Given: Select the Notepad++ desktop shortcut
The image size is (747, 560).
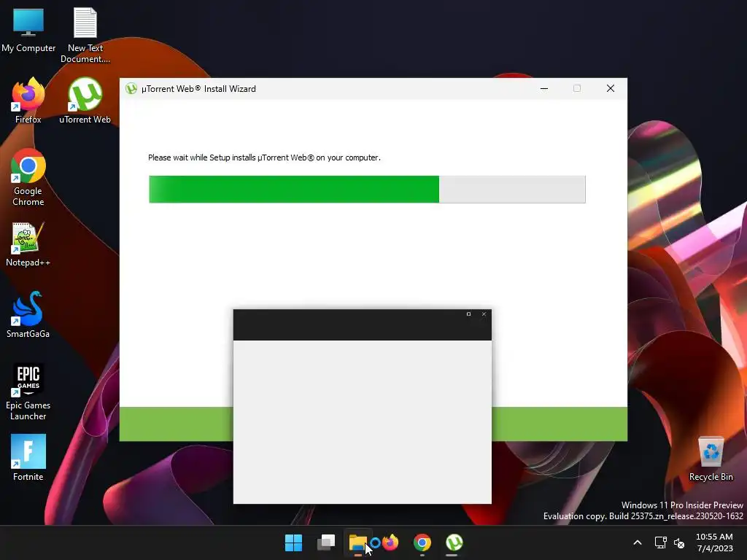Looking at the screenshot, I should point(28,244).
